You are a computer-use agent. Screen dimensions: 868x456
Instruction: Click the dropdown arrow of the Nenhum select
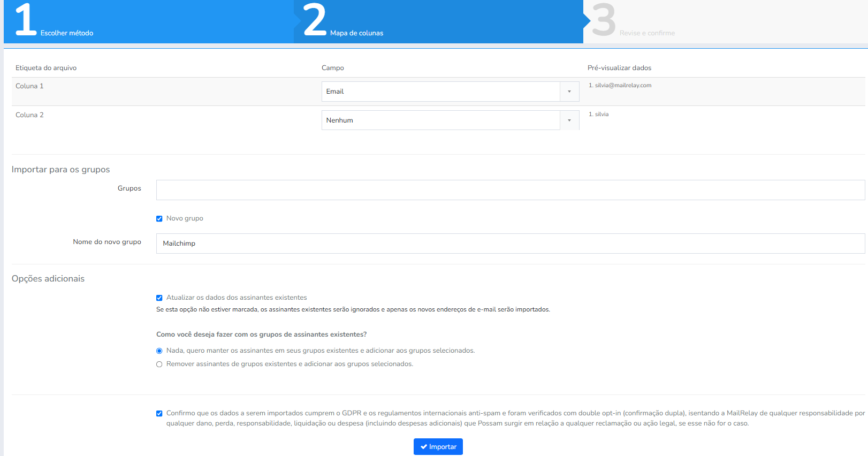(x=569, y=120)
